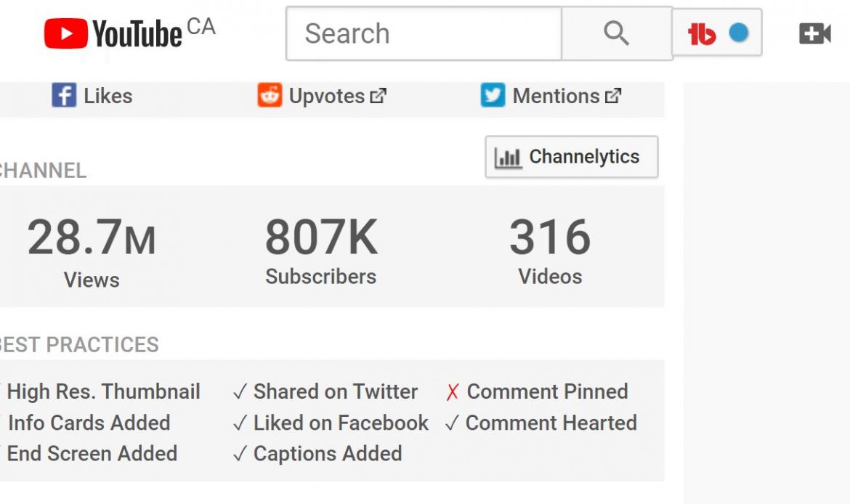Image resolution: width=850 pixels, height=504 pixels.
Task: Click the checkmark beside Shared on Twitter
Action: click(240, 391)
